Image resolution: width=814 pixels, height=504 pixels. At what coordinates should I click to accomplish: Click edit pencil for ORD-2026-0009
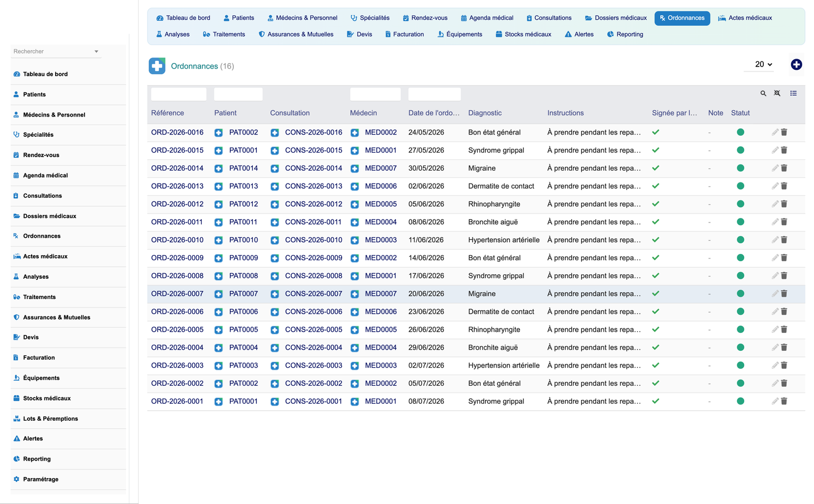775,258
